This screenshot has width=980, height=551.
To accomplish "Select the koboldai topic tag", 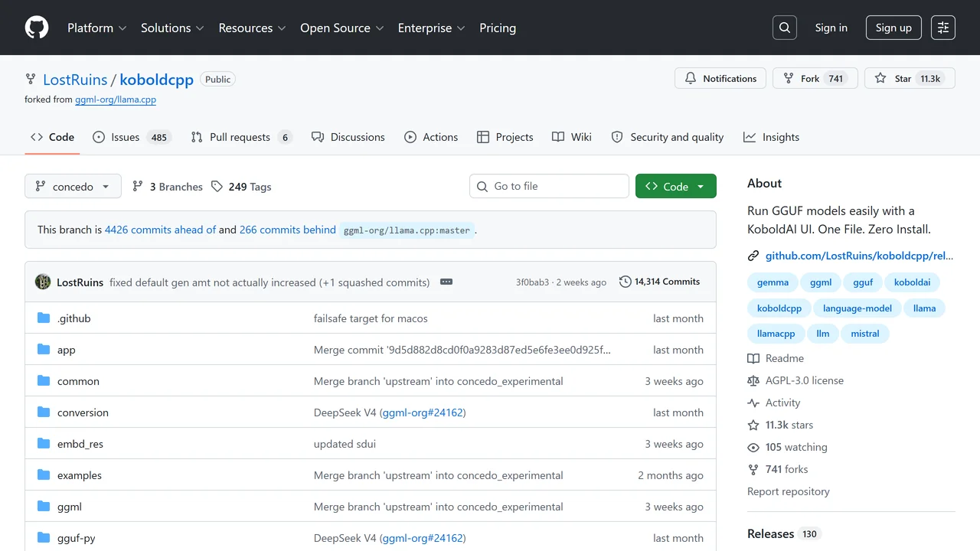I will point(912,282).
